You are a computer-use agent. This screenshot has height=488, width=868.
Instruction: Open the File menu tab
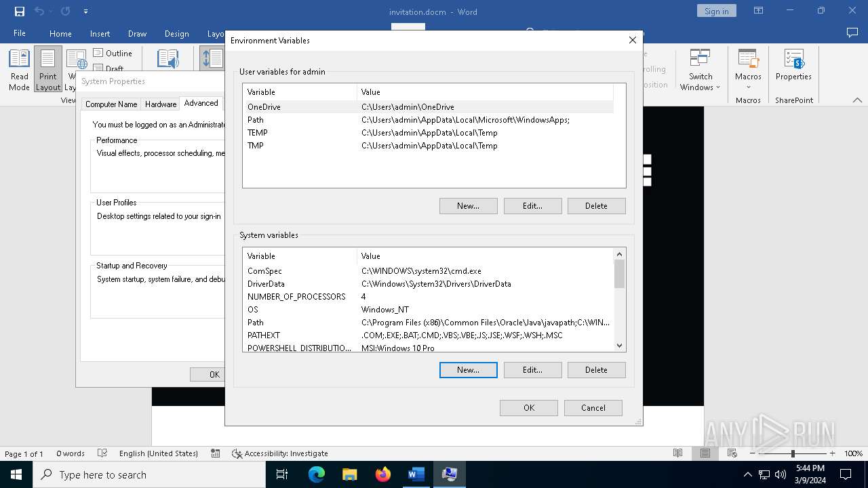pyautogui.click(x=20, y=33)
